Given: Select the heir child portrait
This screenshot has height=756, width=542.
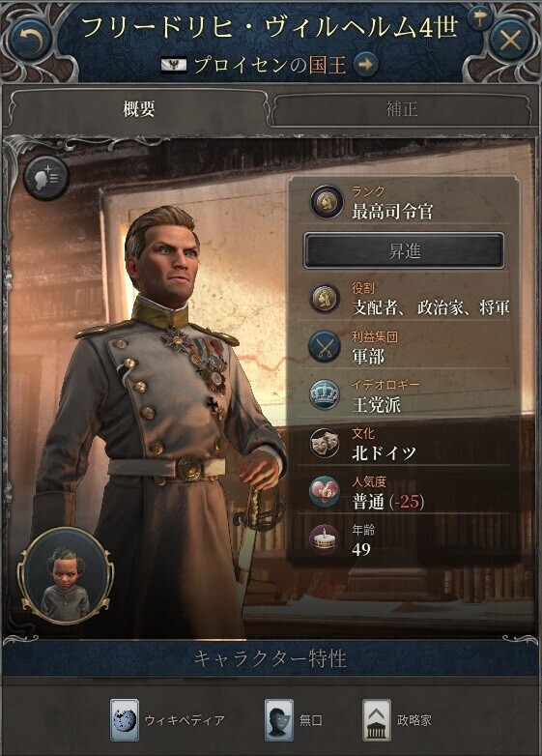Looking at the screenshot, I should point(65,576).
